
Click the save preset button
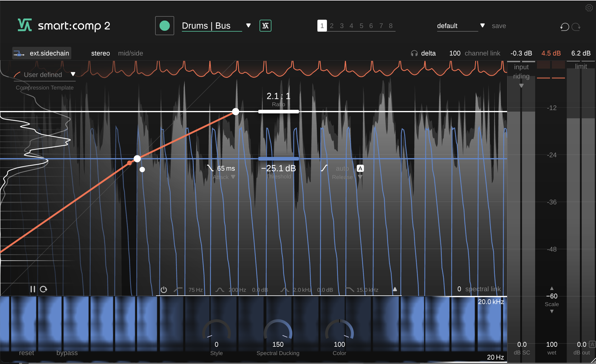pos(499,26)
